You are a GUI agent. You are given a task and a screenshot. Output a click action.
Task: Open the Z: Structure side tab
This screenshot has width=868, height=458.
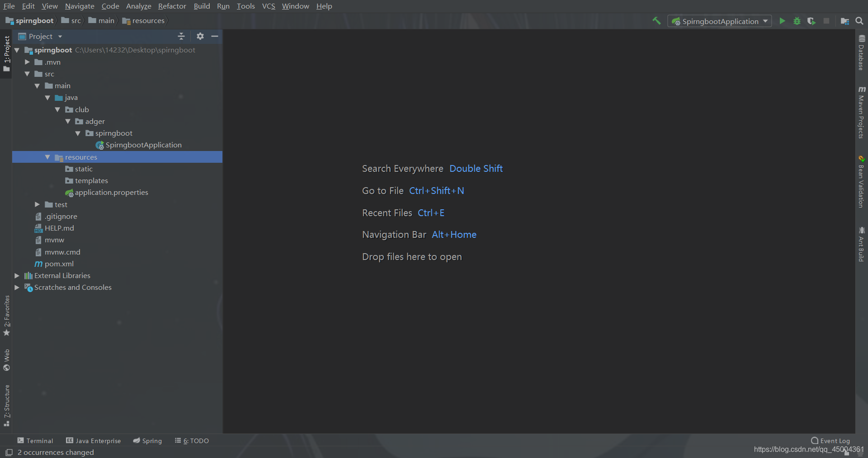[x=6, y=405]
